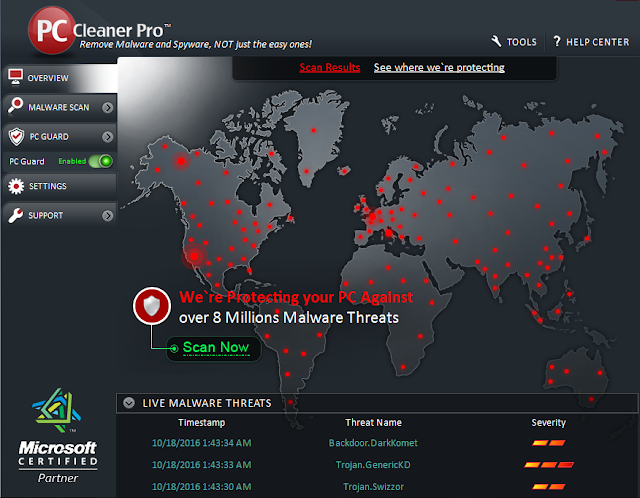Viewport: 640px width, 498px height.
Task: Click the PC Guard shield icon
Action: [16, 136]
